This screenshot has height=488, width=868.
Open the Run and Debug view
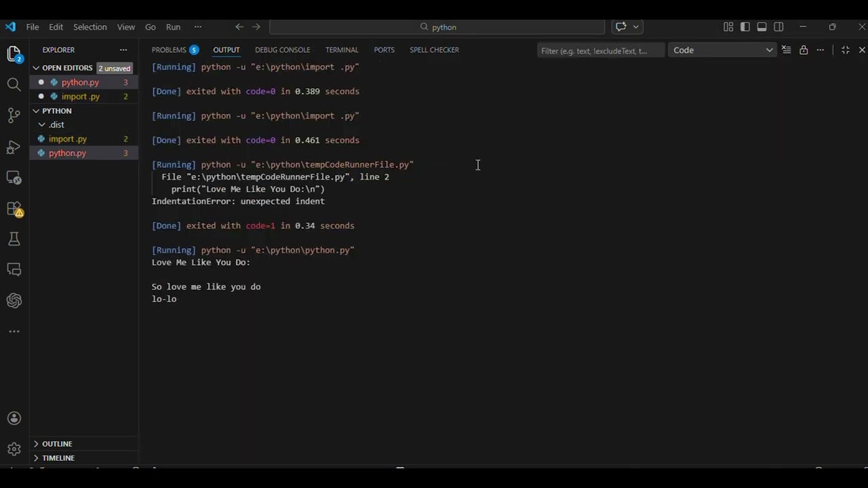pos(14,147)
